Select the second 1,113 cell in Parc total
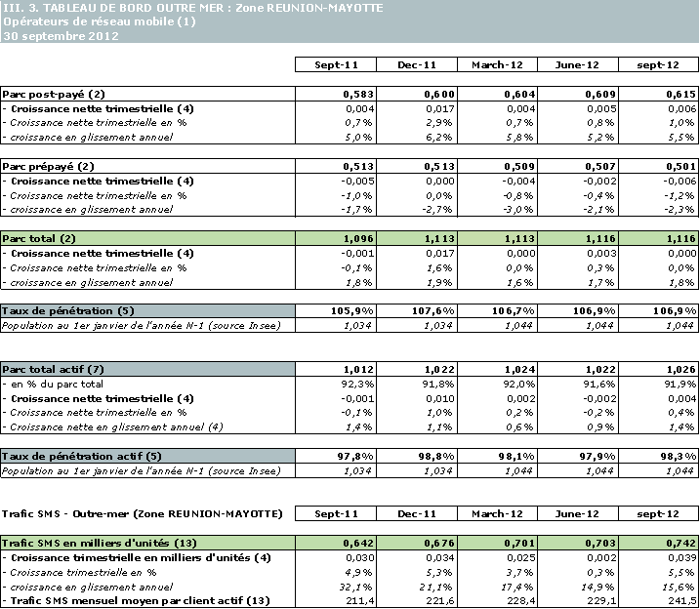The image size is (700, 609). 498,239
